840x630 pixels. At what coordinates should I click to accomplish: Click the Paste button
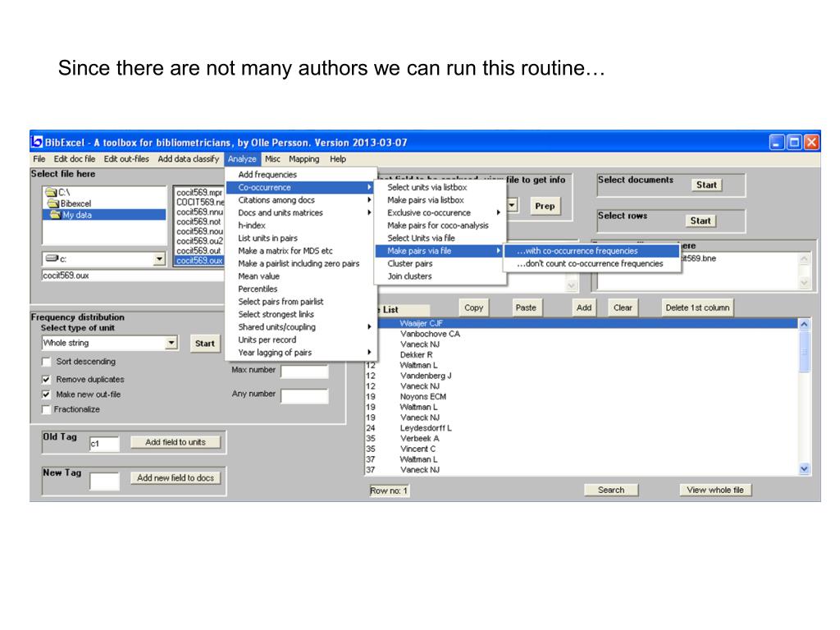526,308
